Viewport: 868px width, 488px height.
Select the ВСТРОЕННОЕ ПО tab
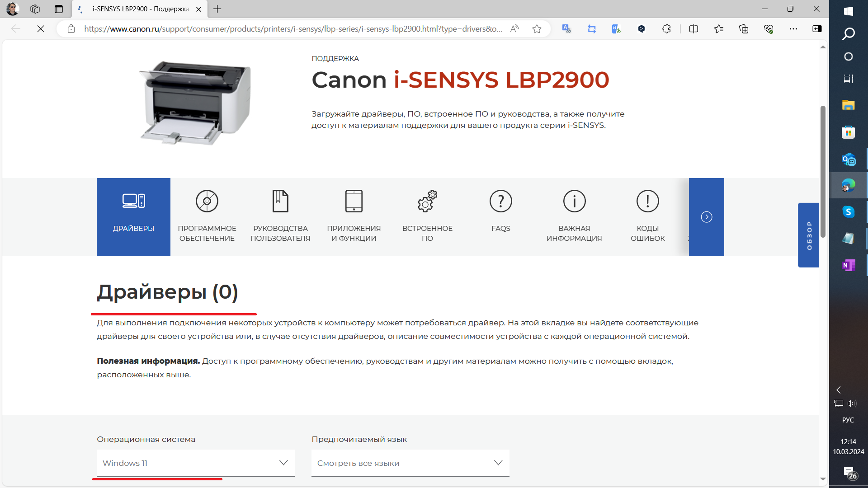click(427, 217)
